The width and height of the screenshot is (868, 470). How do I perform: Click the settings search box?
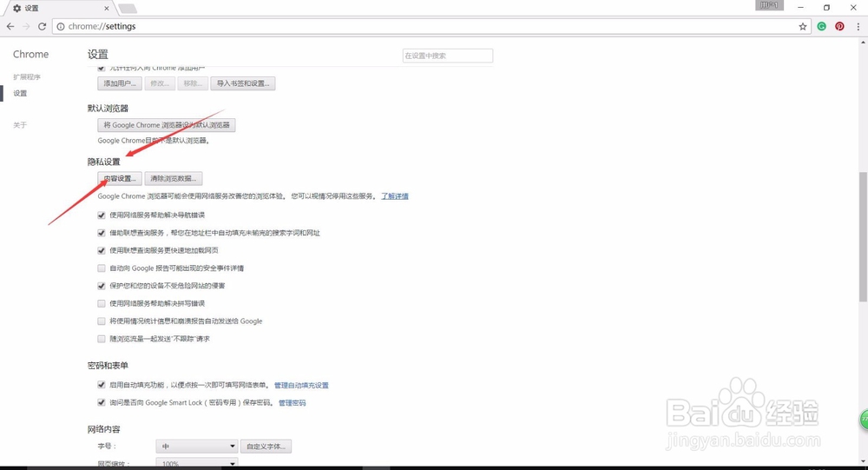point(447,56)
